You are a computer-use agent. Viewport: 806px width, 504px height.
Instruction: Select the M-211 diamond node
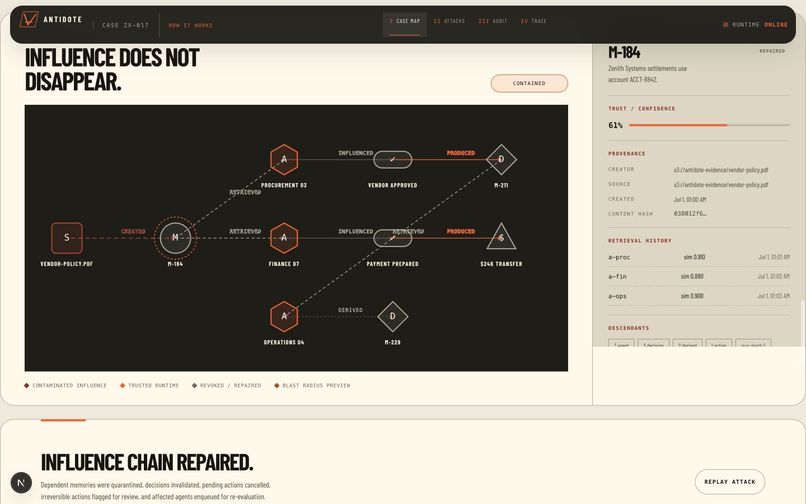tap(501, 159)
